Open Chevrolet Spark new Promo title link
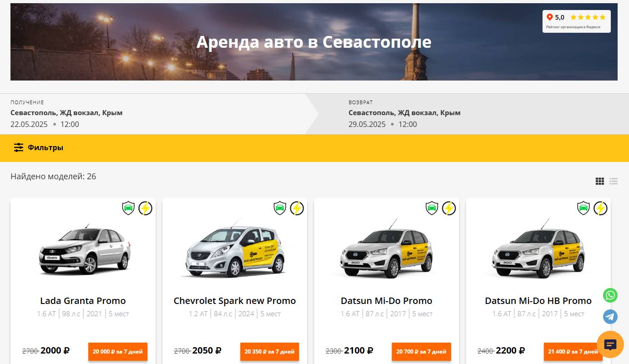 click(235, 301)
